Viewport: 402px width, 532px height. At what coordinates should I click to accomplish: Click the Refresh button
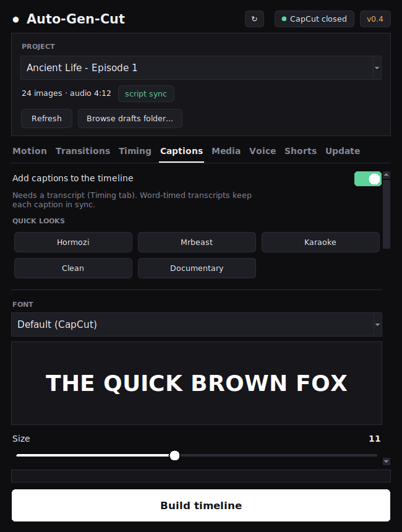[46, 118]
